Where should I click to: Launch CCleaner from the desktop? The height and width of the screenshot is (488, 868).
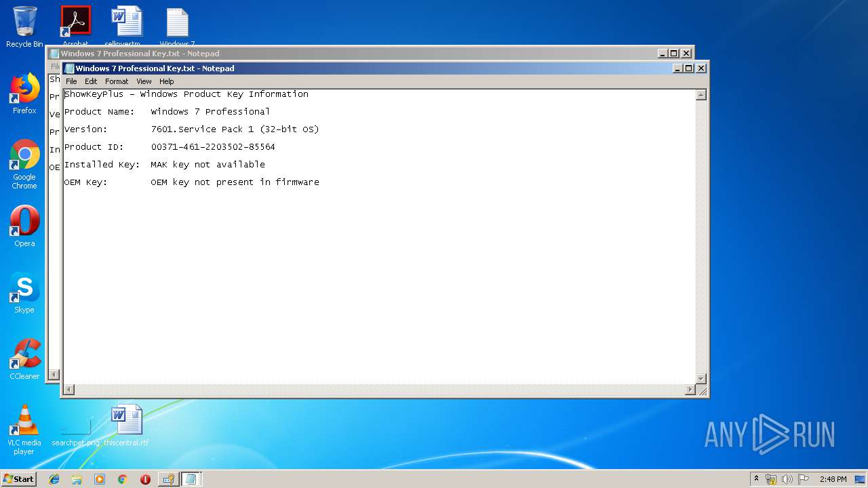[x=24, y=359]
